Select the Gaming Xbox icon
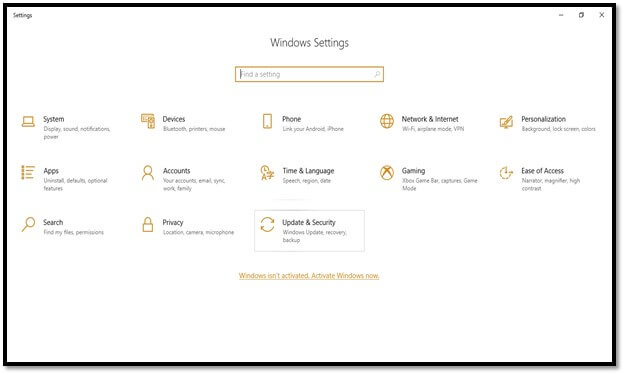Viewport: 625px width, 375px height. click(387, 173)
